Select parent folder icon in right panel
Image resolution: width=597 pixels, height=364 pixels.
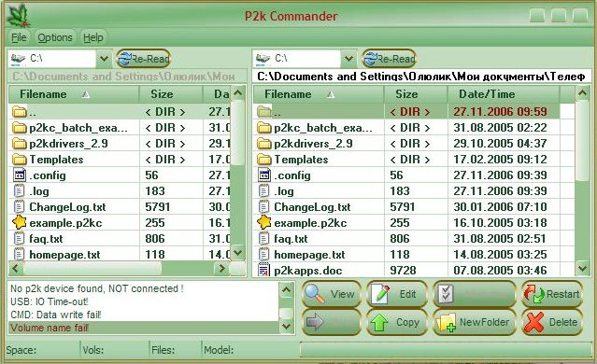coord(263,112)
